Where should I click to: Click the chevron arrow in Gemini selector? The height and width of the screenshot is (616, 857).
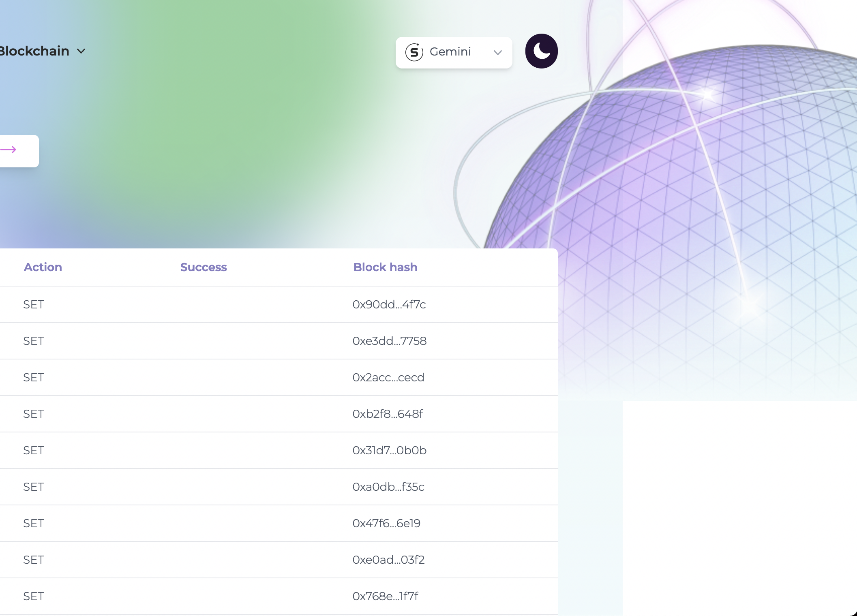click(x=498, y=53)
